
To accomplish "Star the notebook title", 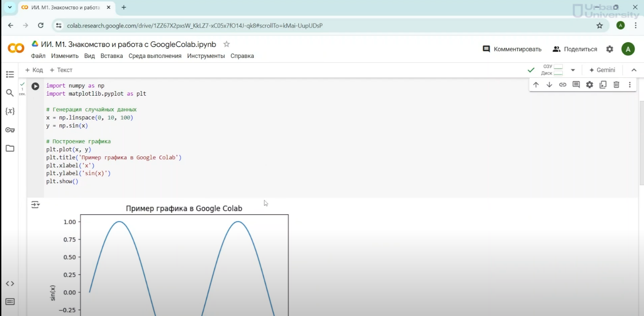I will point(227,44).
